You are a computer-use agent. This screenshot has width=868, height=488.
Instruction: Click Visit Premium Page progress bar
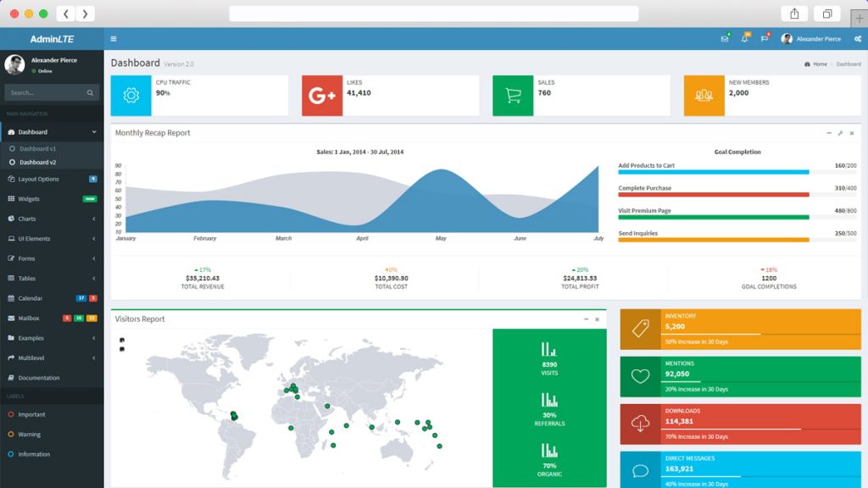tap(737, 218)
